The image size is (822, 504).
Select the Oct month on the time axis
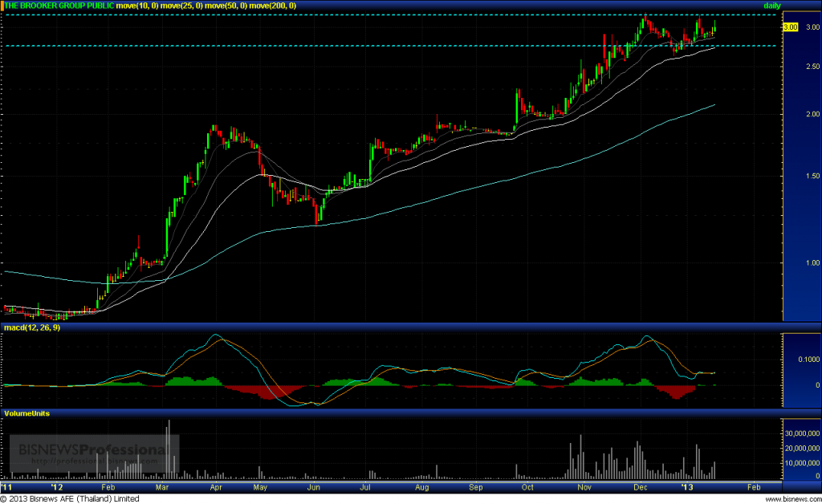527,487
